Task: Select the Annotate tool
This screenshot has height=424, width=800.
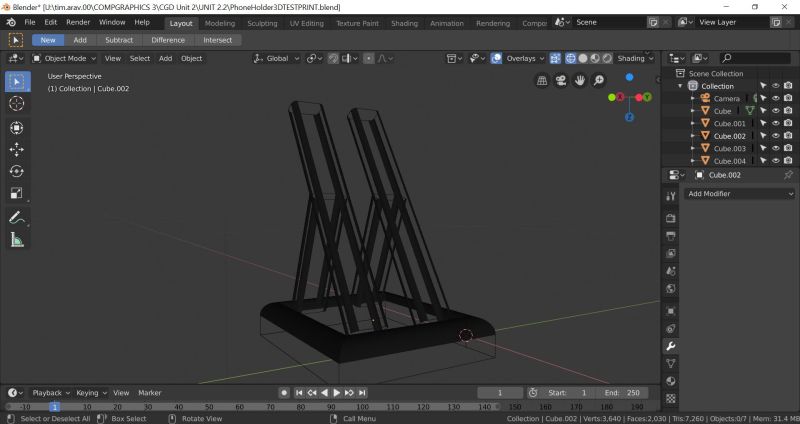Action: point(17,218)
